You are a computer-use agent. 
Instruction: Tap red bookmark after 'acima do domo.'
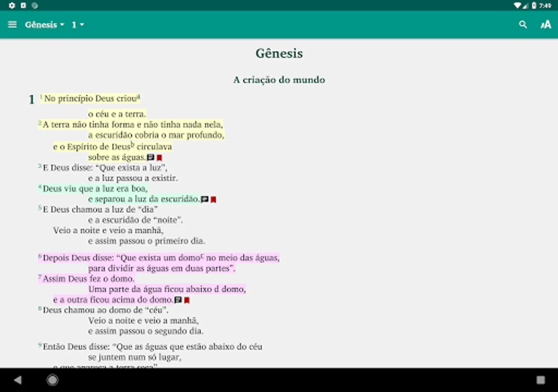pyautogui.click(x=187, y=300)
